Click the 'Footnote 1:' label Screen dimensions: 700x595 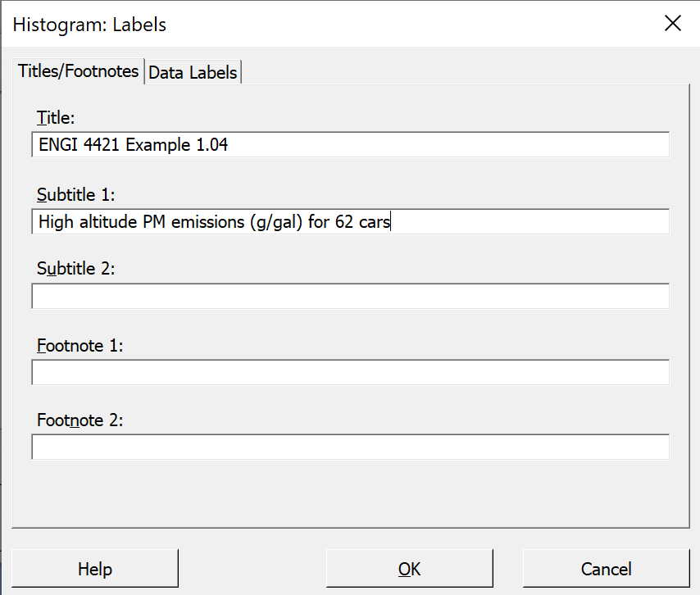80,346
